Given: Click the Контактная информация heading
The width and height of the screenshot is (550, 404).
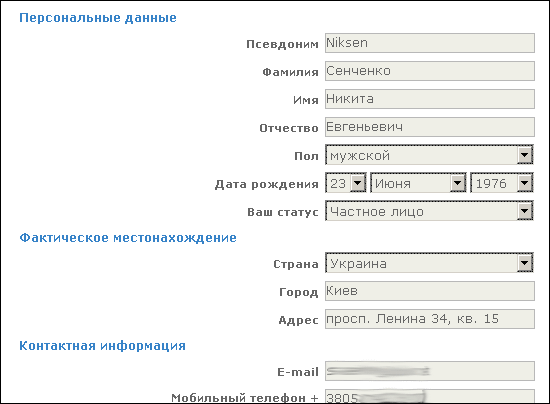Looking at the screenshot, I should 102,346.
